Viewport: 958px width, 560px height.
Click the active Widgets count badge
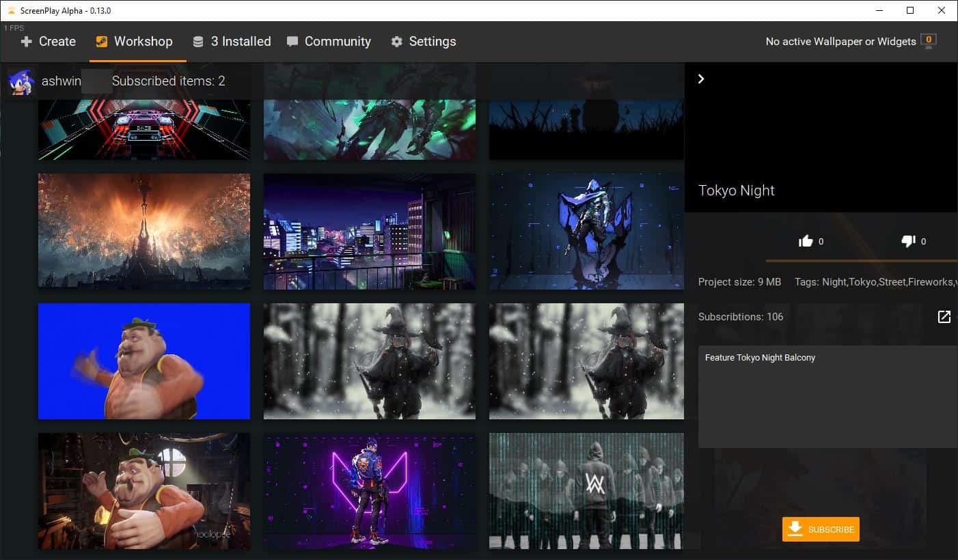point(929,40)
